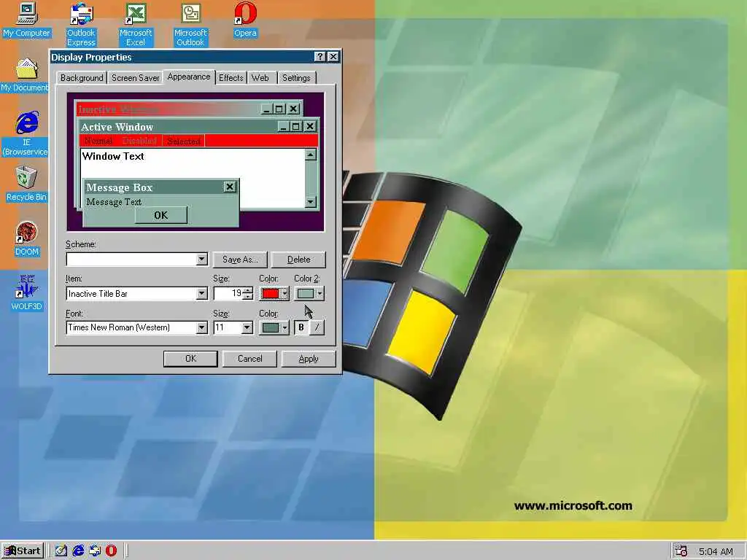Select the My Documents desktop icon
This screenshot has width=747, height=560.
(x=25, y=75)
